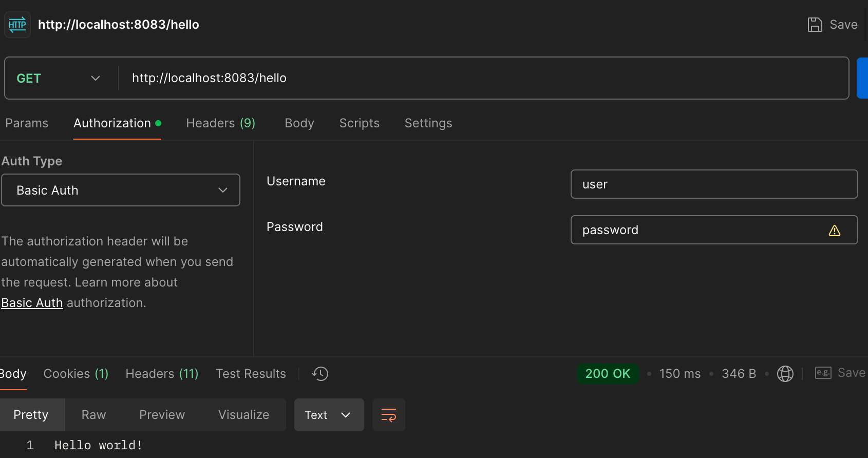Image resolution: width=868 pixels, height=458 pixels.
Task: Click the save response example icon
Action: point(823,373)
